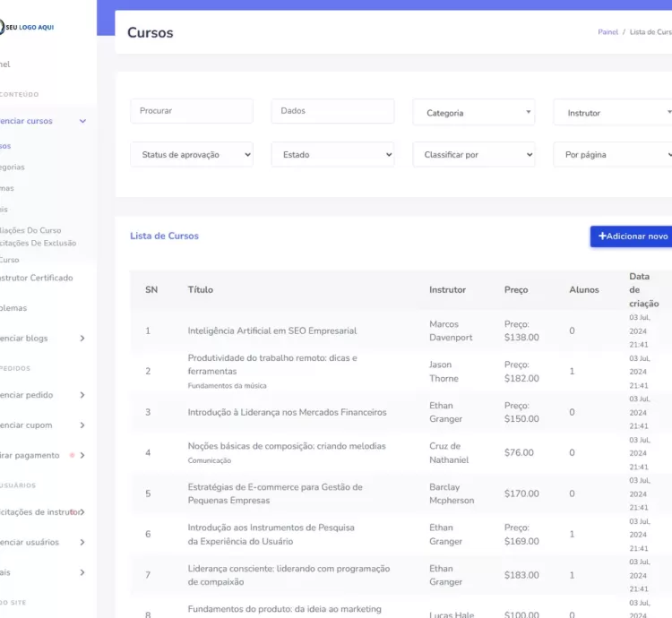The image size is (672, 618).
Task: Open the Por página dropdown
Action: tap(614, 155)
